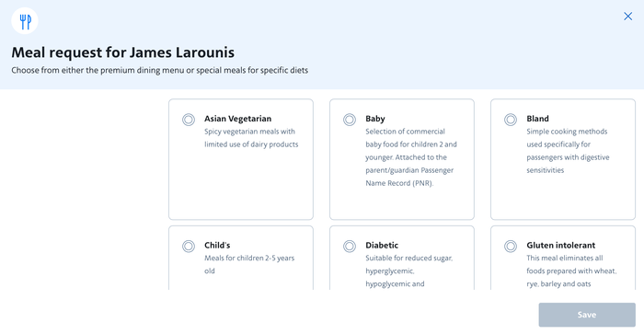644x334 pixels.
Task: Choose the Diabetic meal radio button
Action: click(350, 246)
